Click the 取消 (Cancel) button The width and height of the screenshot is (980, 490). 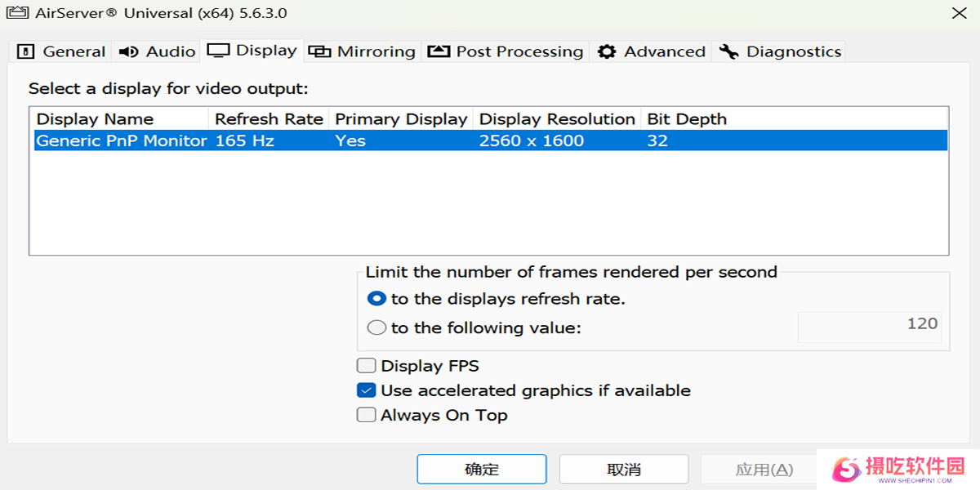coord(623,470)
